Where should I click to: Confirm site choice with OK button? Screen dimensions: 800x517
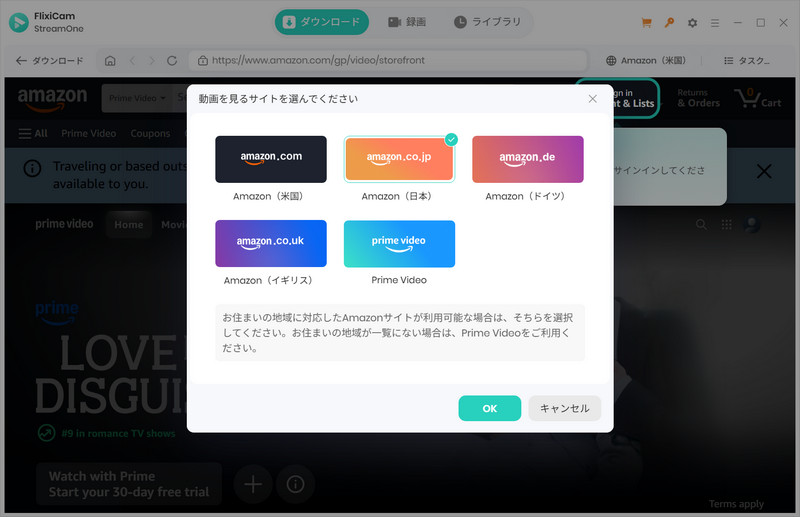coord(489,408)
